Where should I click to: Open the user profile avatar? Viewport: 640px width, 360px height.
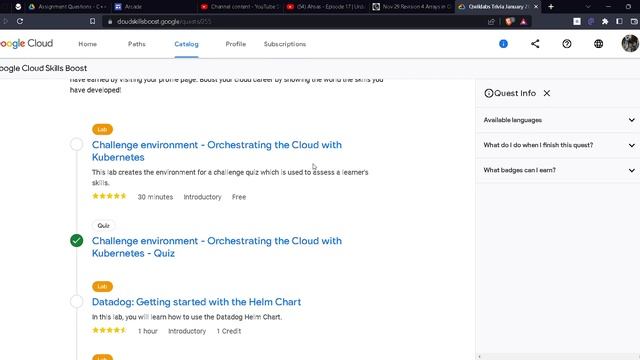coord(630,43)
